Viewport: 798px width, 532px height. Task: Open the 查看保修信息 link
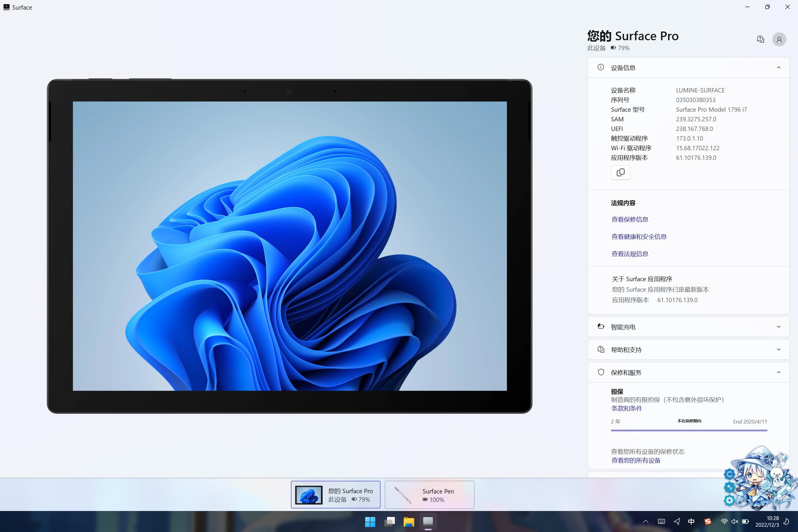click(629, 220)
